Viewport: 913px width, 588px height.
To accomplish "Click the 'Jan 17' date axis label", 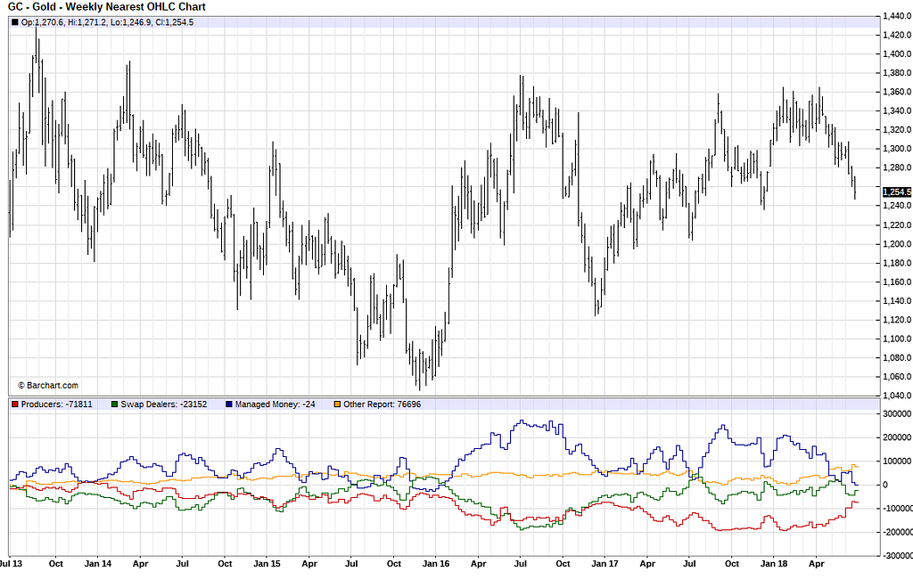I will (x=605, y=564).
